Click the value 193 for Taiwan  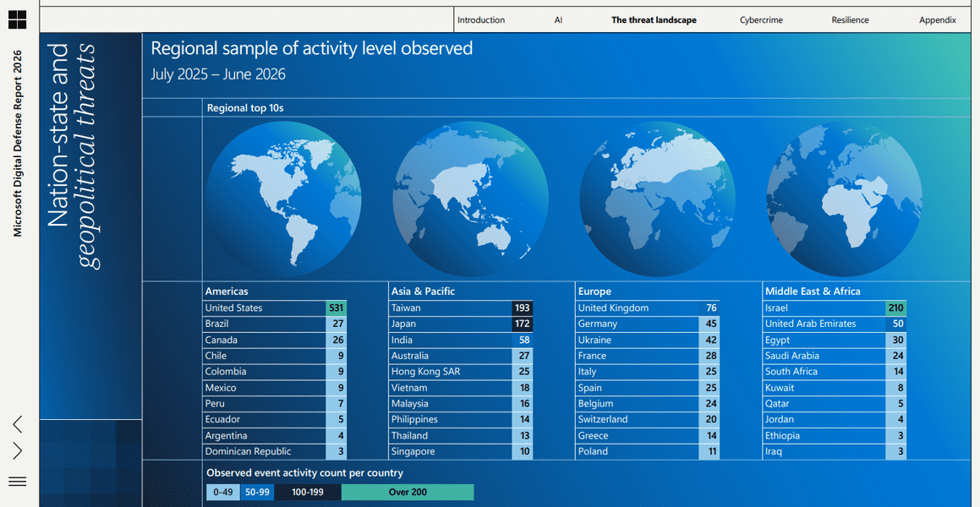(523, 308)
